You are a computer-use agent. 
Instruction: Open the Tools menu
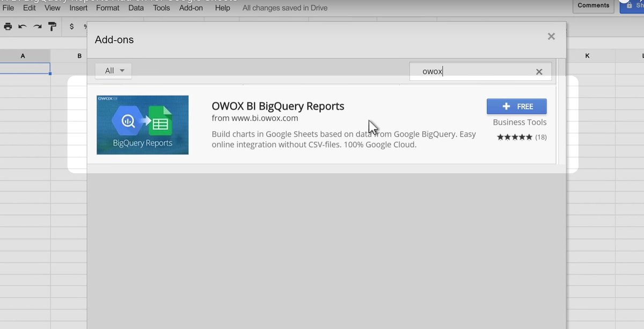(x=162, y=8)
